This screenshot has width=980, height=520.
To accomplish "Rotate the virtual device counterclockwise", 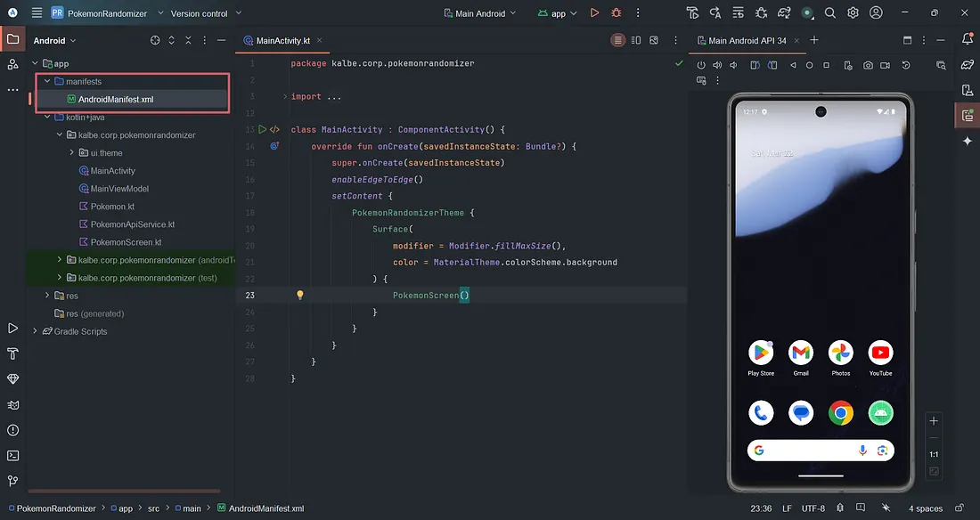I will coord(755,66).
